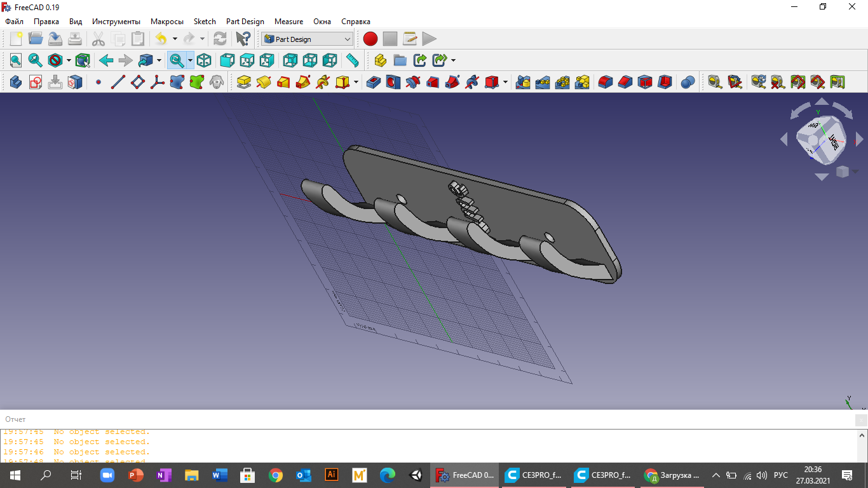
Task: Open the Sketch menu
Action: click(x=205, y=22)
